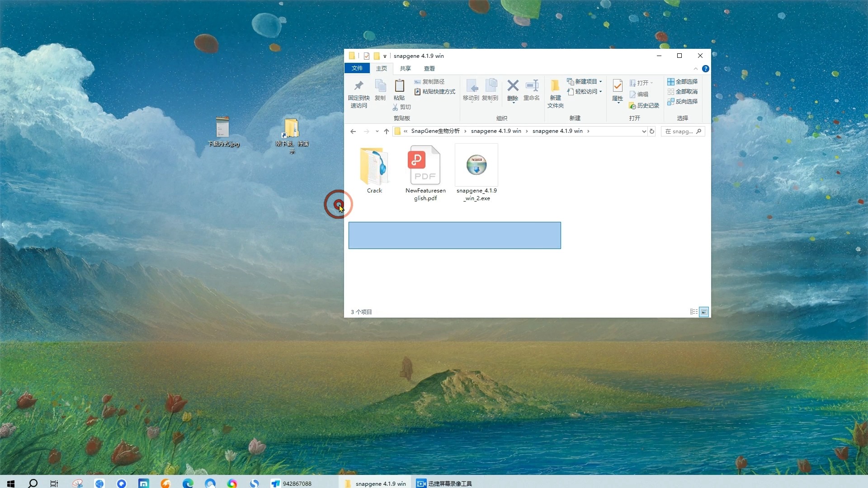
Task: Click Edit (编辑) in Open group
Action: [x=639, y=94]
